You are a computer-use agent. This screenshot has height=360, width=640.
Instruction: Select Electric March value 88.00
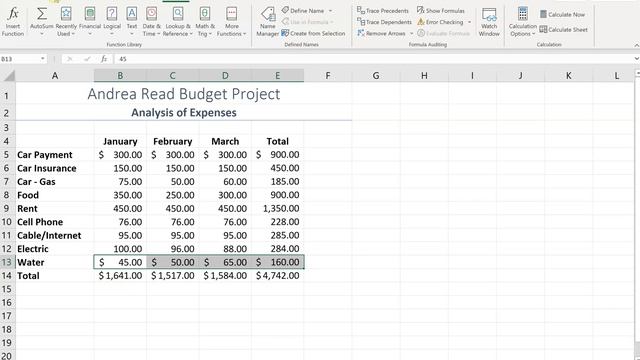pyautogui.click(x=225, y=249)
